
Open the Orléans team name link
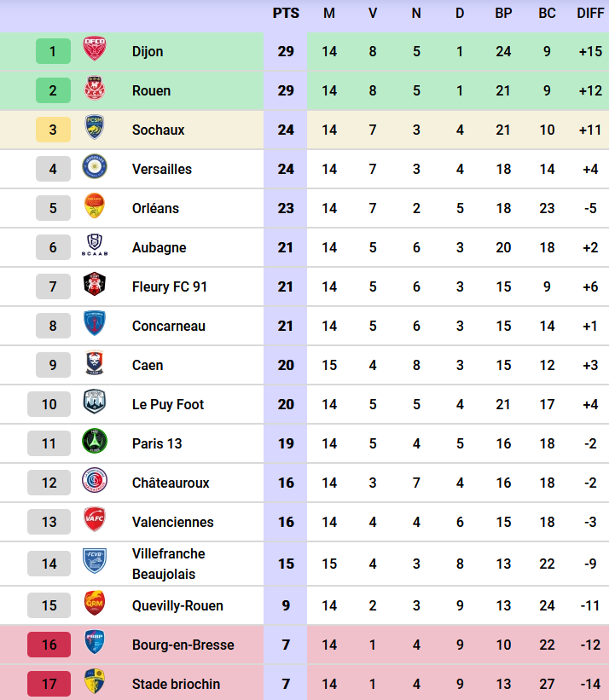tap(155, 208)
